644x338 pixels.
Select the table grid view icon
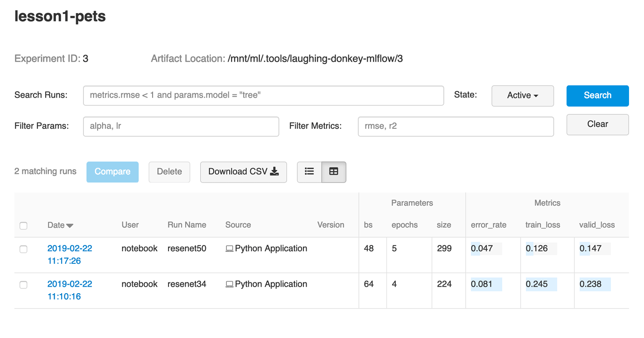click(x=333, y=172)
